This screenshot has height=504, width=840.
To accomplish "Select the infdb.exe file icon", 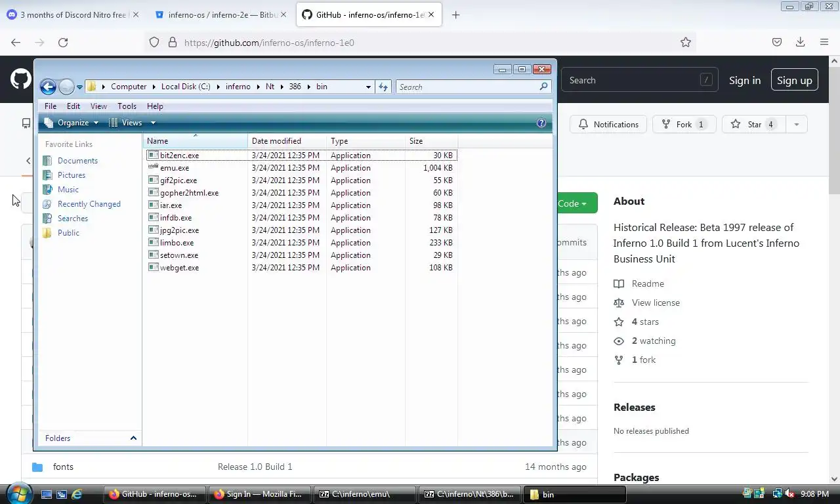I will click(154, 218).
